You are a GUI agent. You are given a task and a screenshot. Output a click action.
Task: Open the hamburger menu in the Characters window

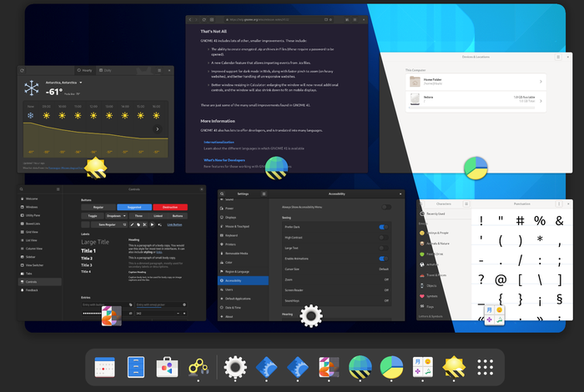466,204
